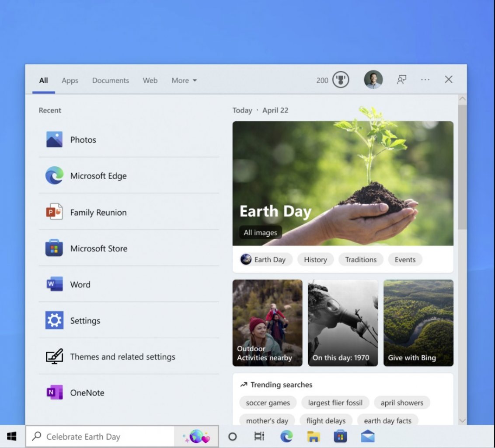Open Microsoft Store from the recent list
The image size is (495, 448).
point(129,248)
